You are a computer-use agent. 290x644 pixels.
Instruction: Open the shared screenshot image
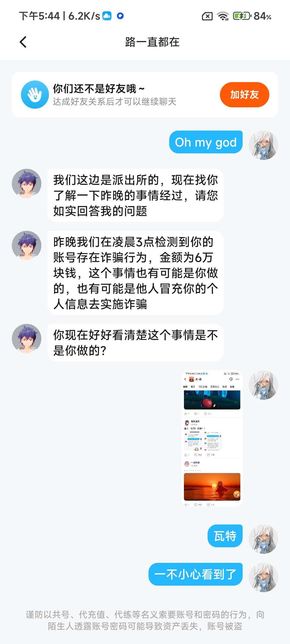(212, 438)
